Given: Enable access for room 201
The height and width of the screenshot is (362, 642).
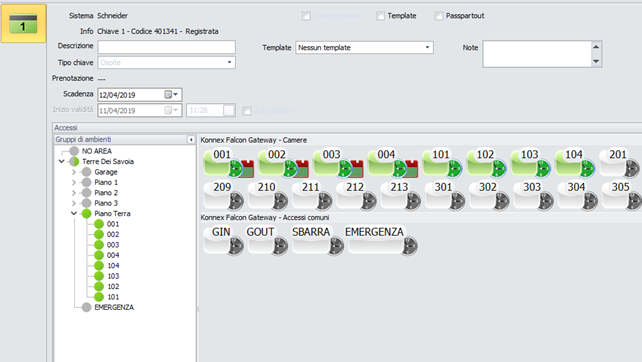Looking at the screenshot, I should point(619,163).
